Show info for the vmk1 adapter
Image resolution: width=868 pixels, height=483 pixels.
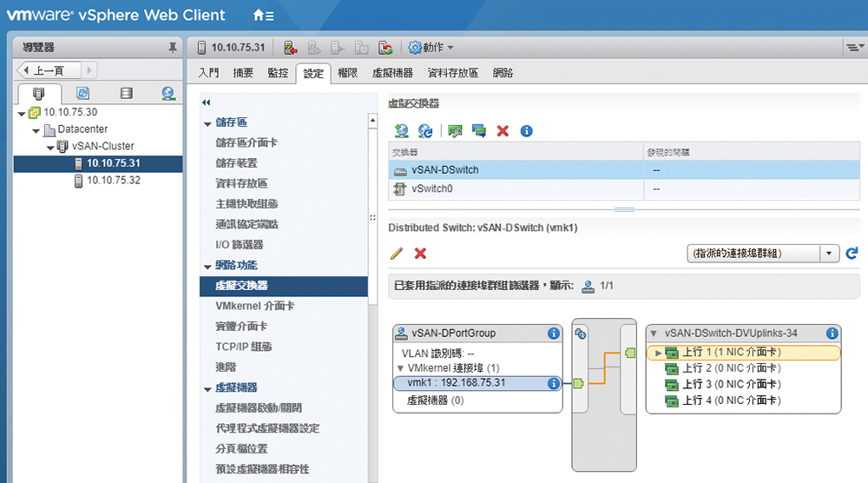553,383
